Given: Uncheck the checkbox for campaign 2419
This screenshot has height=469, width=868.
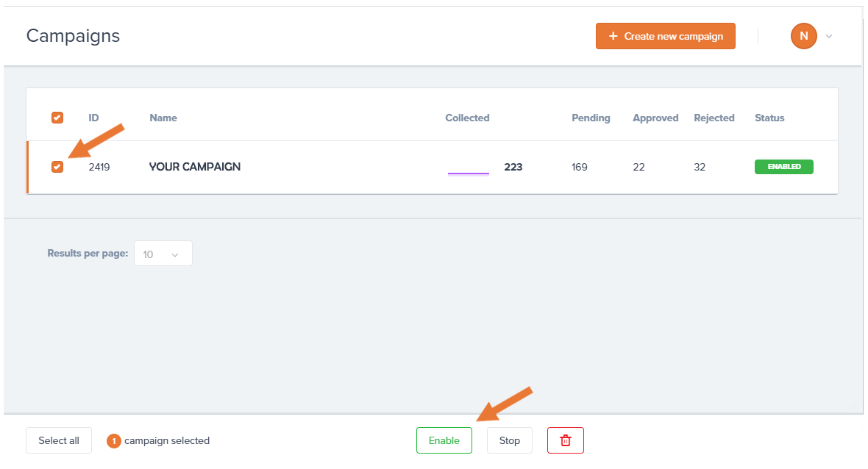Looking at the screenshot, I should pyautogui.click(x=57, y=167).
